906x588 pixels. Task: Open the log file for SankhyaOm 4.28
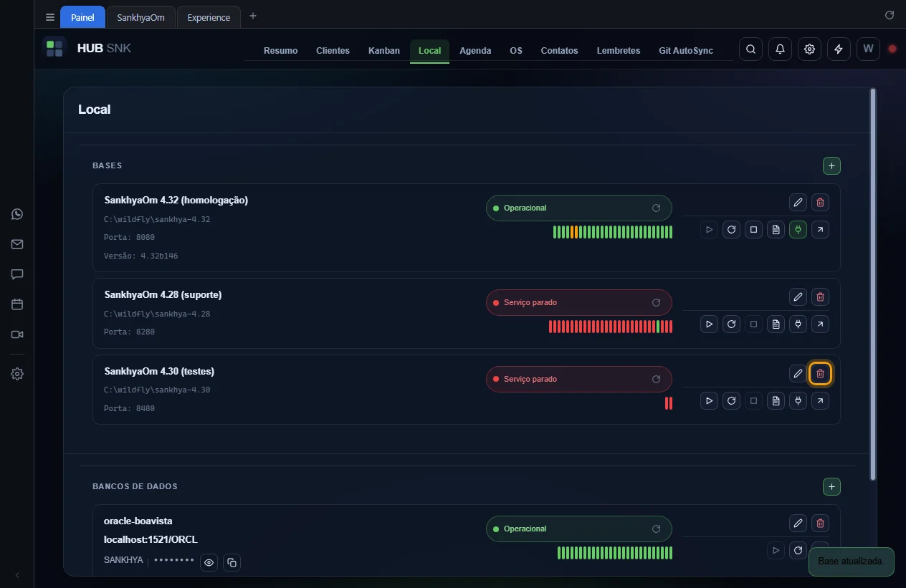coord(776,324)
